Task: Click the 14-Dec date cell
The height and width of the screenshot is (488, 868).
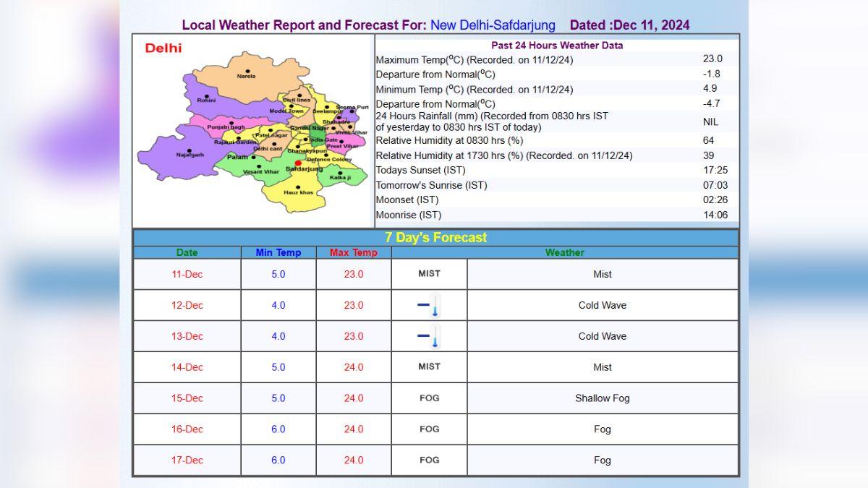Action: coord(187,367)
